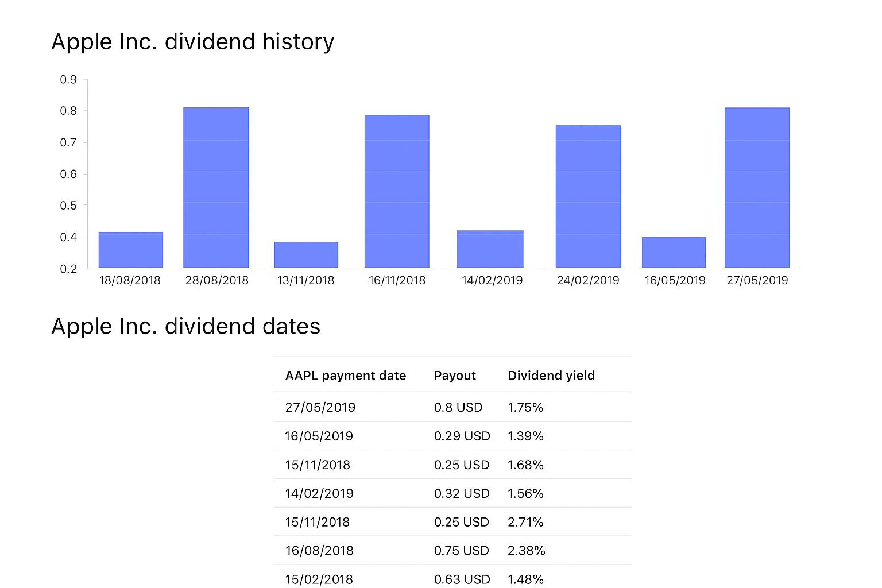Image resolution: width=882 pixels, height=588 pixels.
Task: Select the "0.63 USD" payout cell
Action: tap(462, 579)
